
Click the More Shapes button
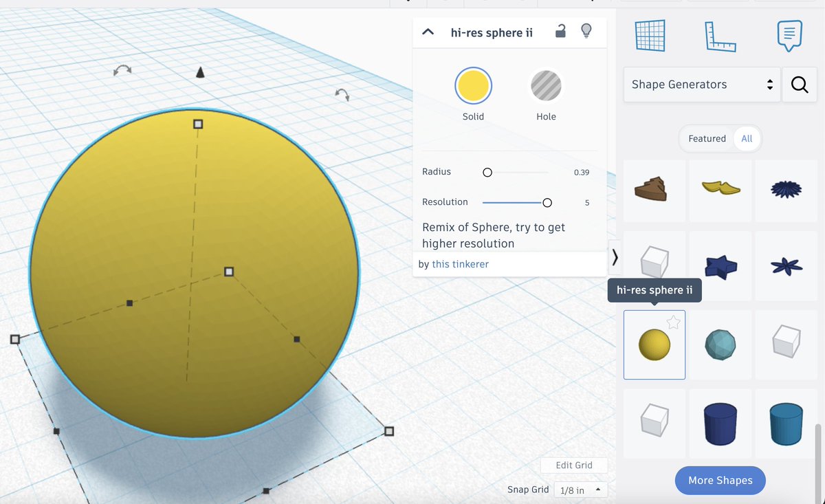click(x=720, y=480)
